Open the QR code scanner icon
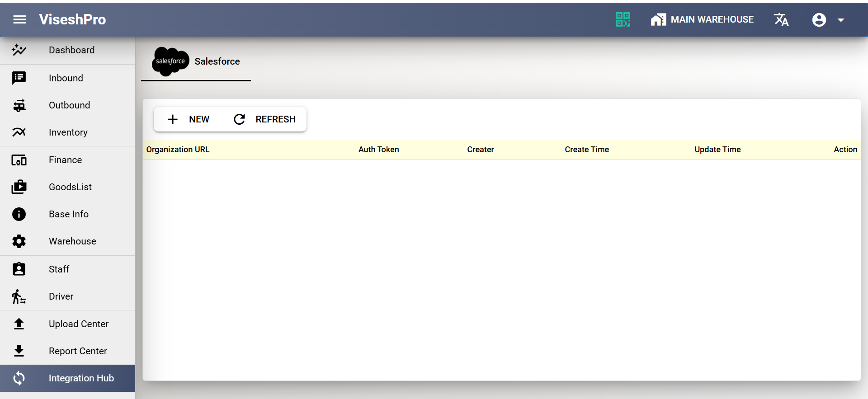Image resolution: width=868 pixels, height=399 pixels. coord(623,19)
